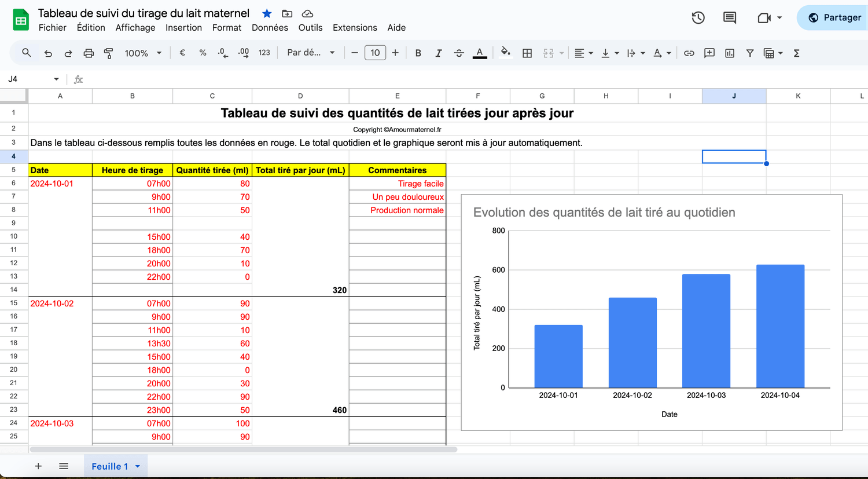Screen dimensions: 868x479
Task: Open the fill color picker
Action: [505, 53]
